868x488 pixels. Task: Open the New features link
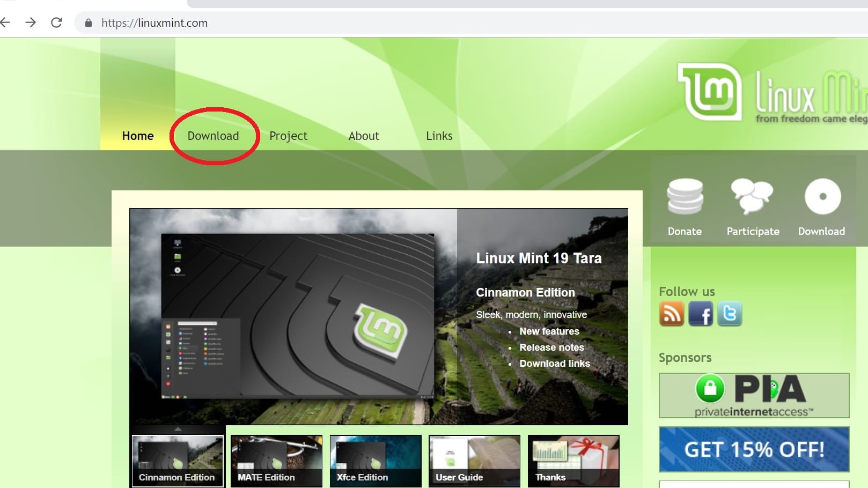pos(549,331)
